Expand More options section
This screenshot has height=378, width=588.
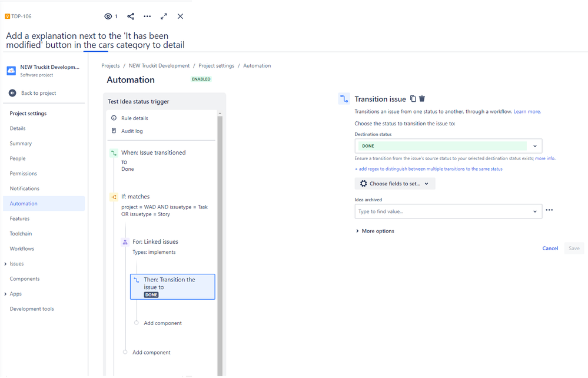[374, 231]
